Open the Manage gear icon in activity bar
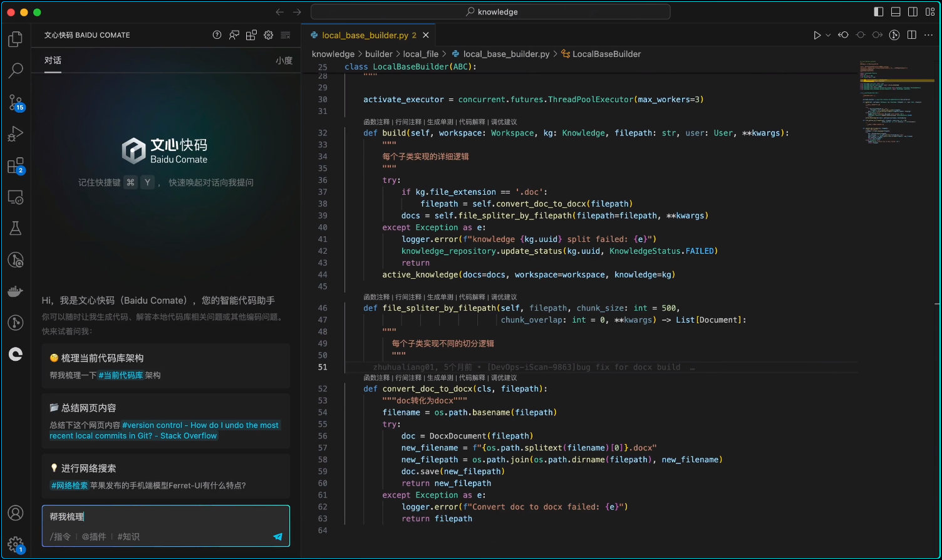Viewport: 942px width, 560px height. click(16, 544)
